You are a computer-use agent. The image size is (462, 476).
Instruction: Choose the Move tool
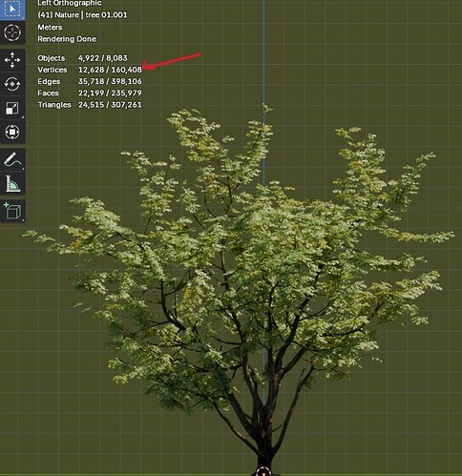pyautogui.click(x=12, y=60)
